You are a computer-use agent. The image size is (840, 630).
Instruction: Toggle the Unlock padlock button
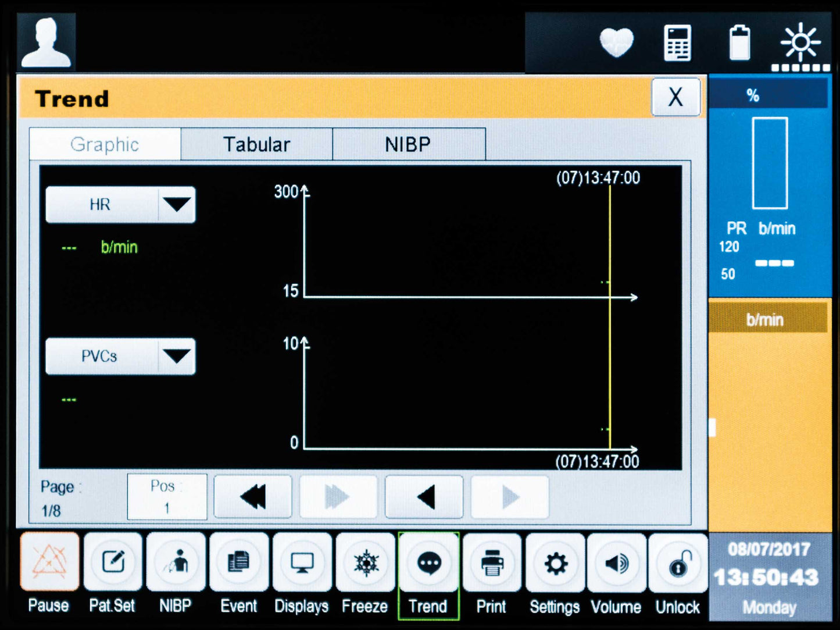[678, 563]
